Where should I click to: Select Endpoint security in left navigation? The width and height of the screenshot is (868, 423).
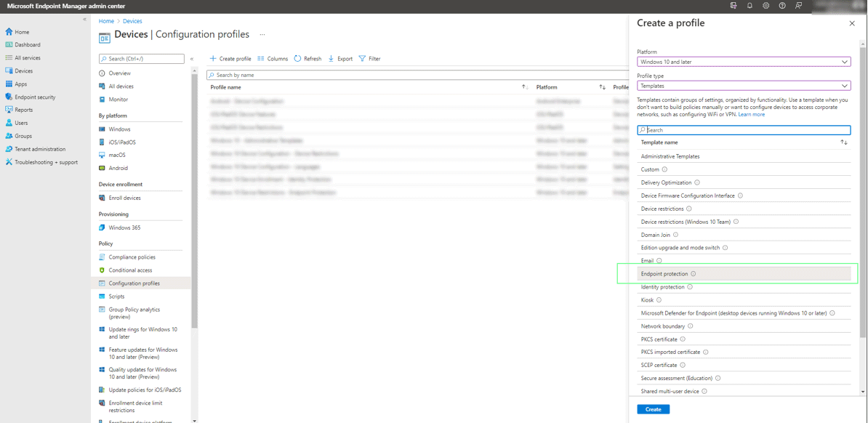pos(35,97)
